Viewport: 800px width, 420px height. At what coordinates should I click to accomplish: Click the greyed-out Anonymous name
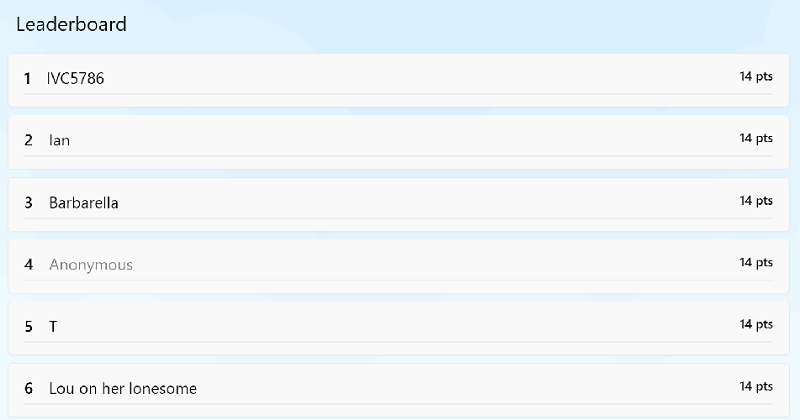click(91, 264)
